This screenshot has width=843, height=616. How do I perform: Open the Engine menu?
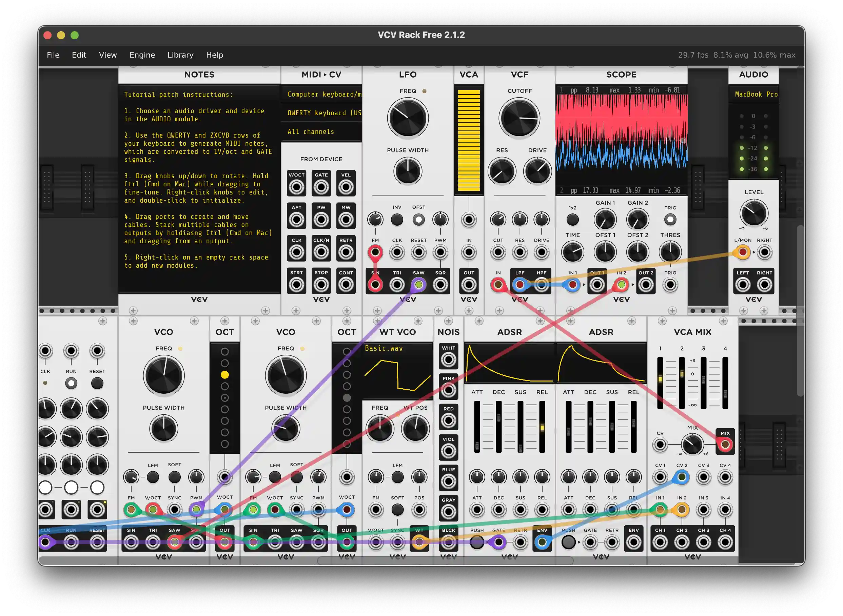click(x=142, y=55)
